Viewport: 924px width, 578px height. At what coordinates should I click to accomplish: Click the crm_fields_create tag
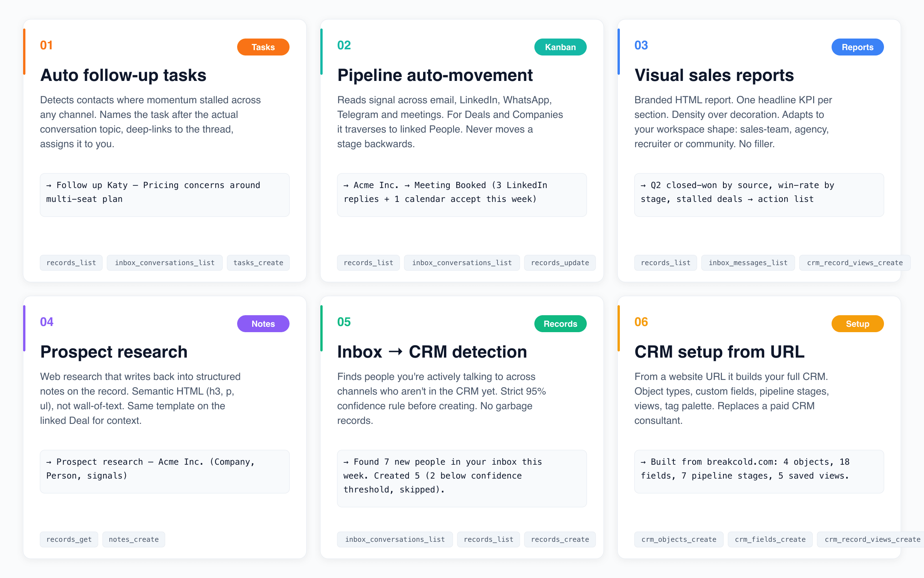(x=770, y=539)
